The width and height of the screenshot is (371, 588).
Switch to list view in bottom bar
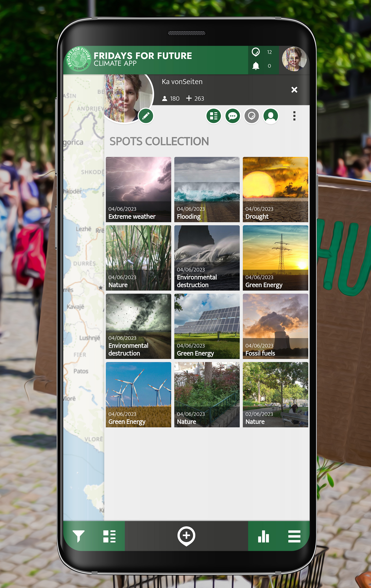pos(109,536)
